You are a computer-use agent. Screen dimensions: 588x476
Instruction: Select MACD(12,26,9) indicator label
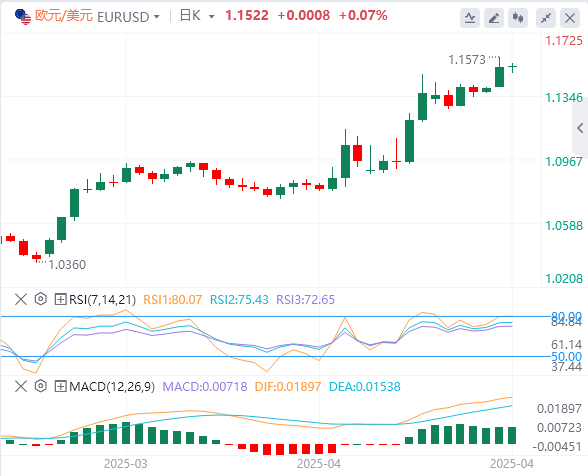pos(112,386)
